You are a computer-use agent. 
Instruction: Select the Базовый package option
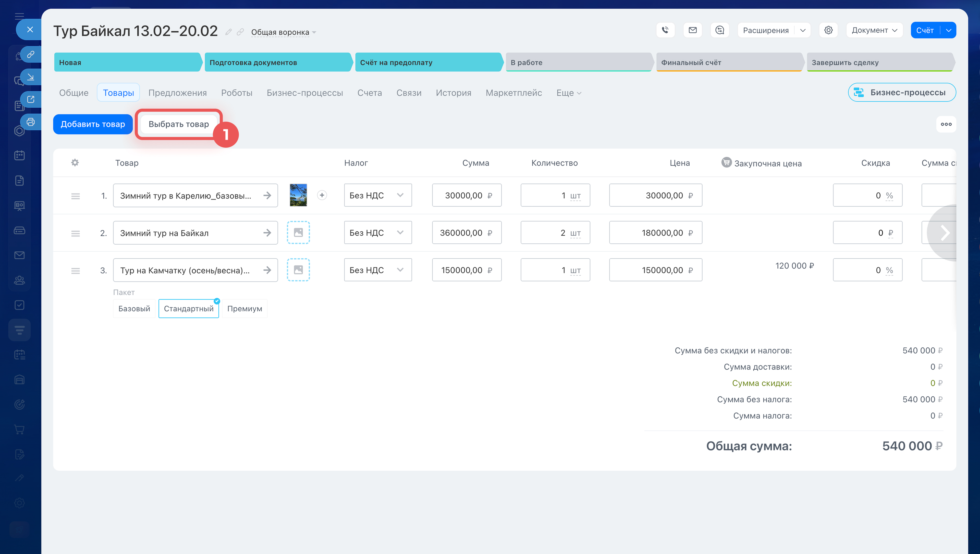click(134, 309)
